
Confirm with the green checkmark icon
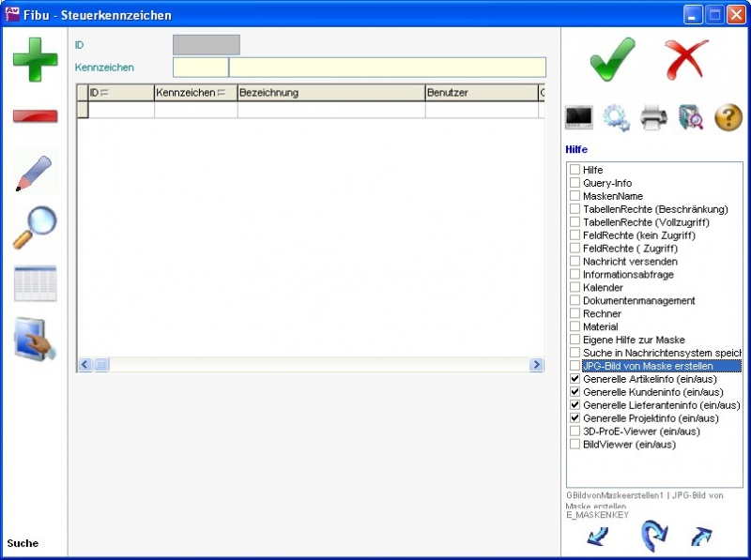tap(612, 59)
